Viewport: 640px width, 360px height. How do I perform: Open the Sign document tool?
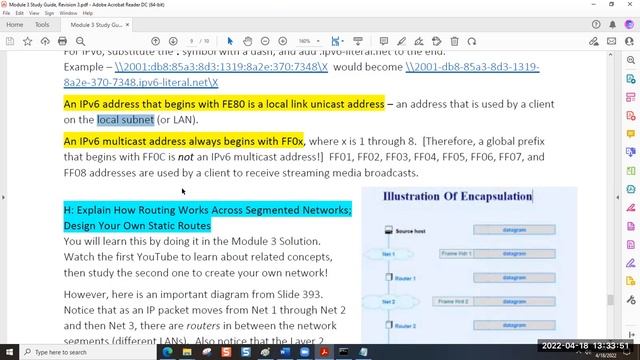click(x=419, y=41)
